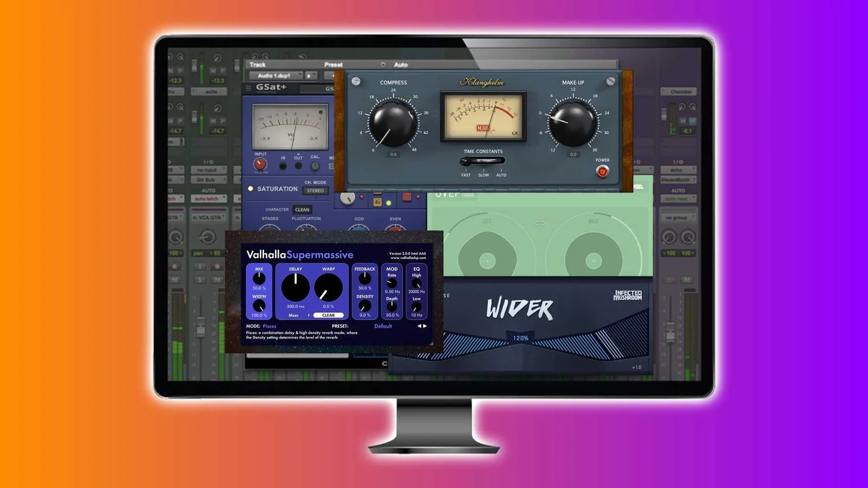868x488 pixels.
Task: Click the Audio 1.dup1 track name field
Action: point(274,76)
